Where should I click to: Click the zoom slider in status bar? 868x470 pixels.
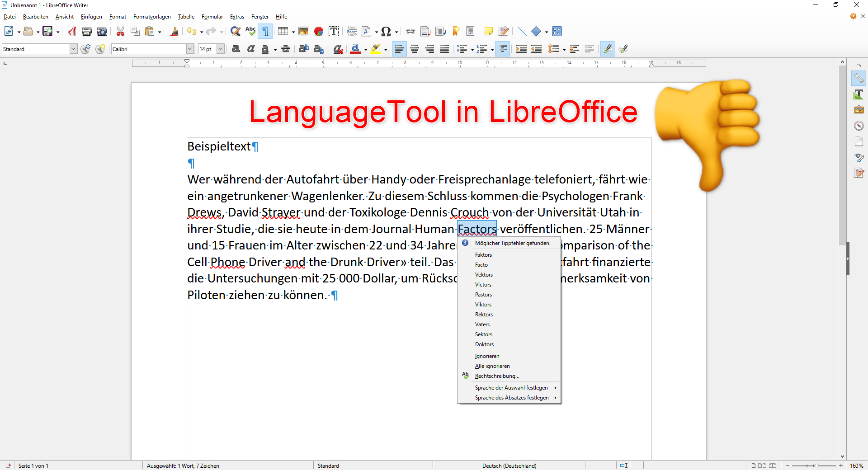[814, 465]
